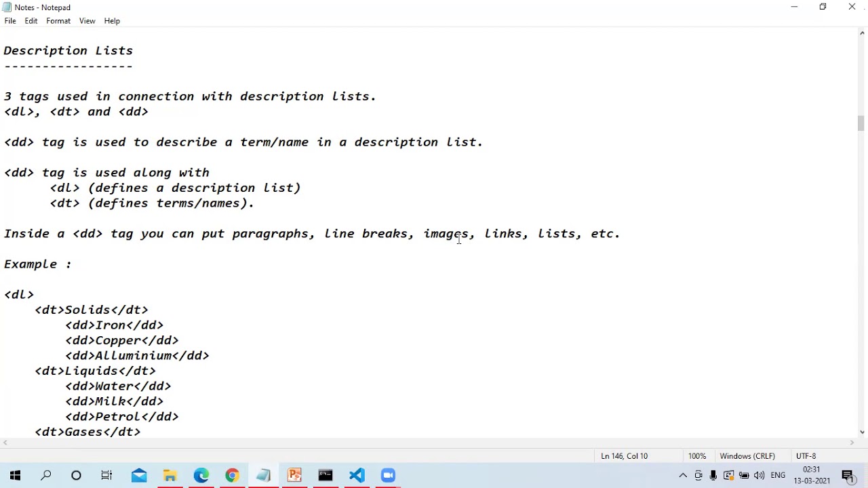
Task: Click the line '<dt>Liquids</dt>'
Action: (x=96, y=371)
